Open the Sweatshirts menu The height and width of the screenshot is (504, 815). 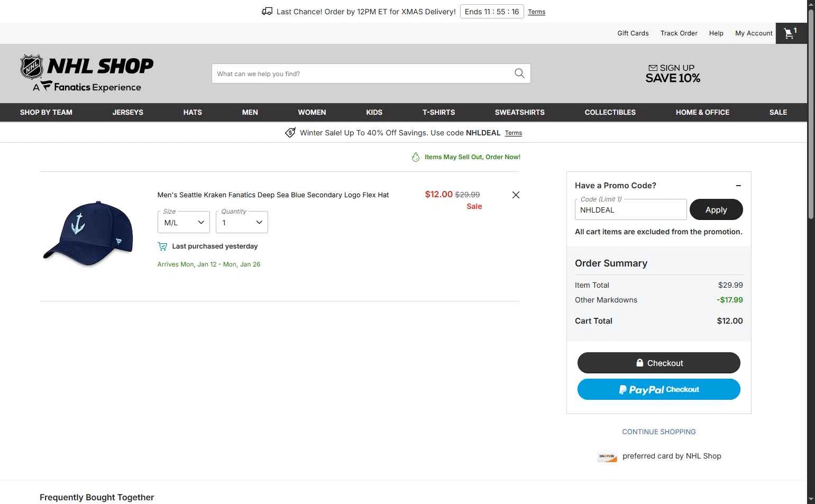point(520,112)
